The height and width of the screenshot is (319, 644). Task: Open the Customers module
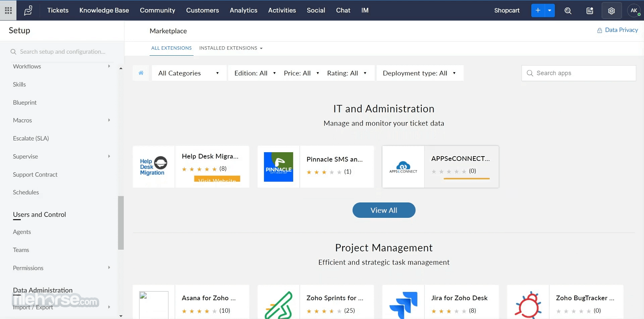pyautogui.click(x=203, y=11)
